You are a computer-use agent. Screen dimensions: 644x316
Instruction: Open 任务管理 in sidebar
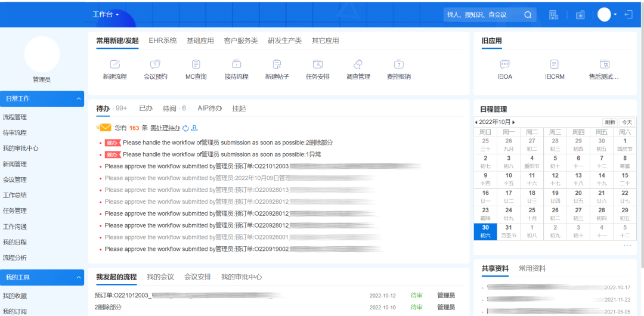15,211
